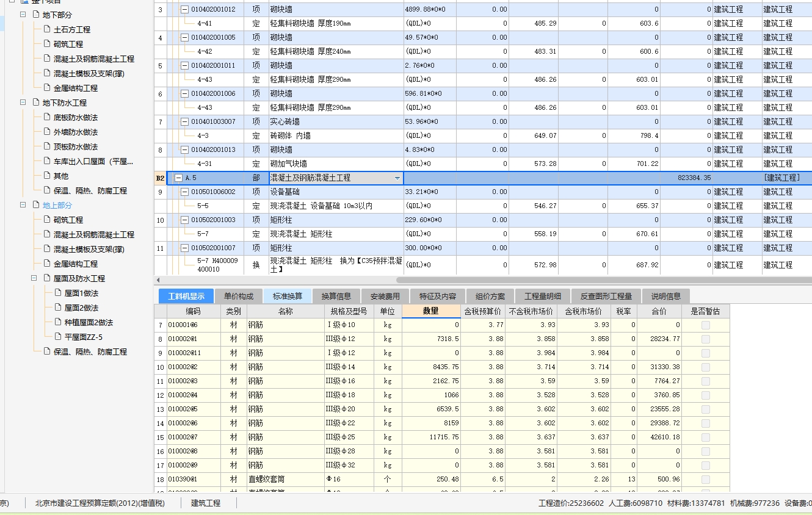Screen dimensions: 812x515
Task: Select the page icon of 外墙防水做法
Action: pyautogui.click(x=46, y=132)
